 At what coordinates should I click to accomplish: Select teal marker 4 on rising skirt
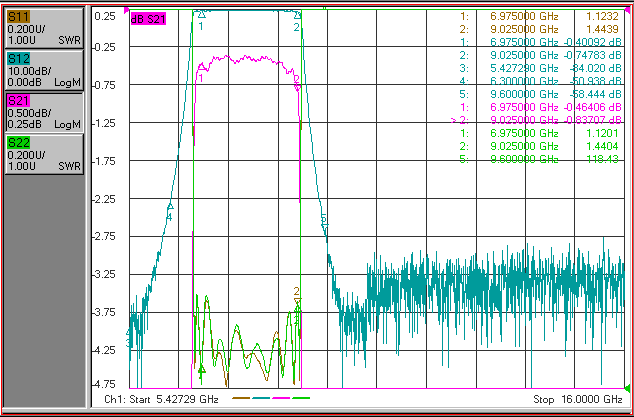point(170,205)
